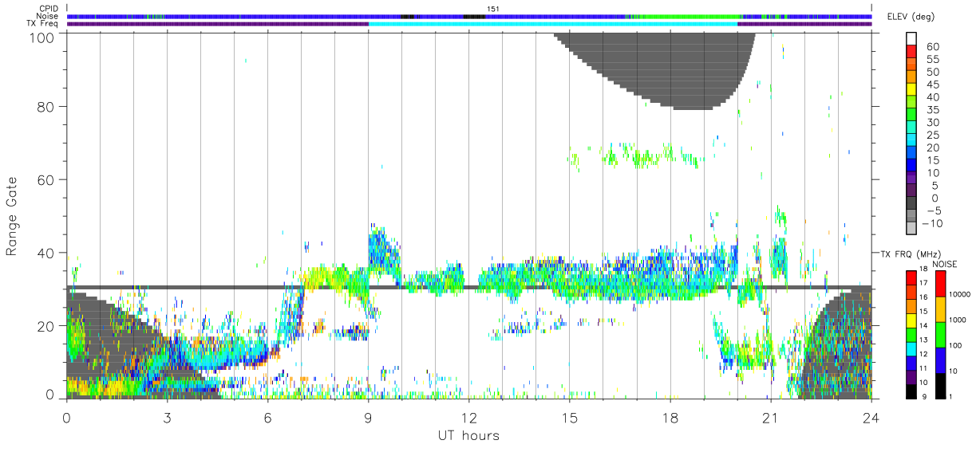Click NOISE legend label '1'

pos(951,396)
